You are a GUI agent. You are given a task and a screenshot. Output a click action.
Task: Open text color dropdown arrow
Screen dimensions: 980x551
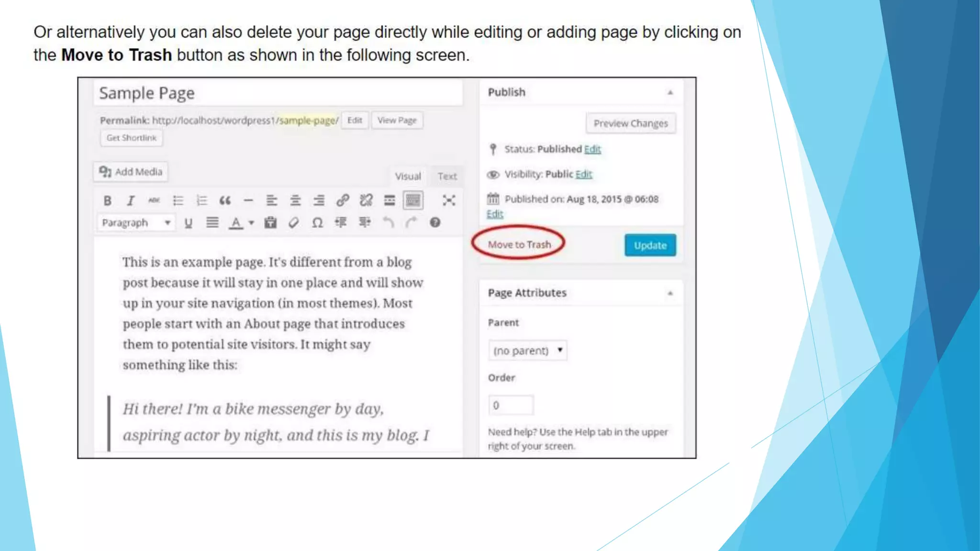(x=251, y=223)
